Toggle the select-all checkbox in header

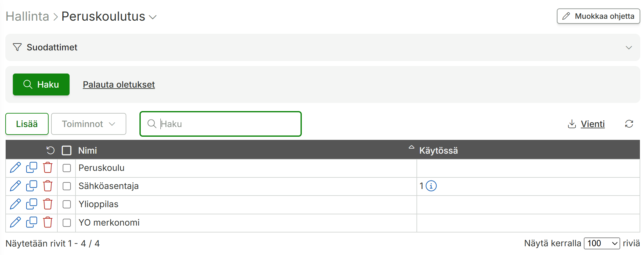[67, 150]
